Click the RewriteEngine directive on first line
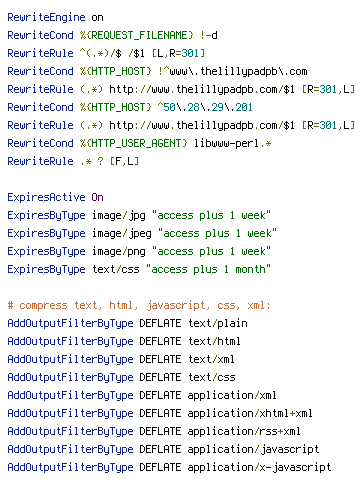The image size is (364, 484). (x=46, y=17)
